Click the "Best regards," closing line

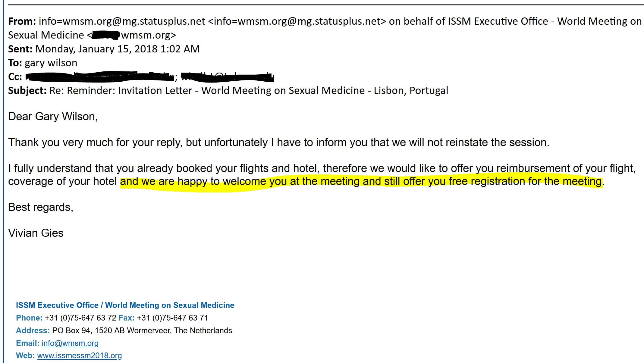[x=41, y=207]
